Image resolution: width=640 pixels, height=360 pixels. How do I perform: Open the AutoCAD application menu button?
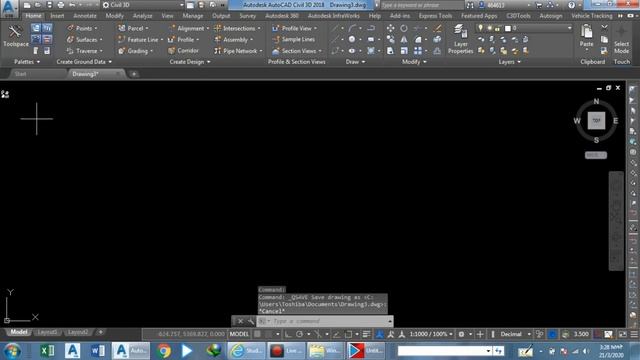pyautogui.click(x=9, y=8)
